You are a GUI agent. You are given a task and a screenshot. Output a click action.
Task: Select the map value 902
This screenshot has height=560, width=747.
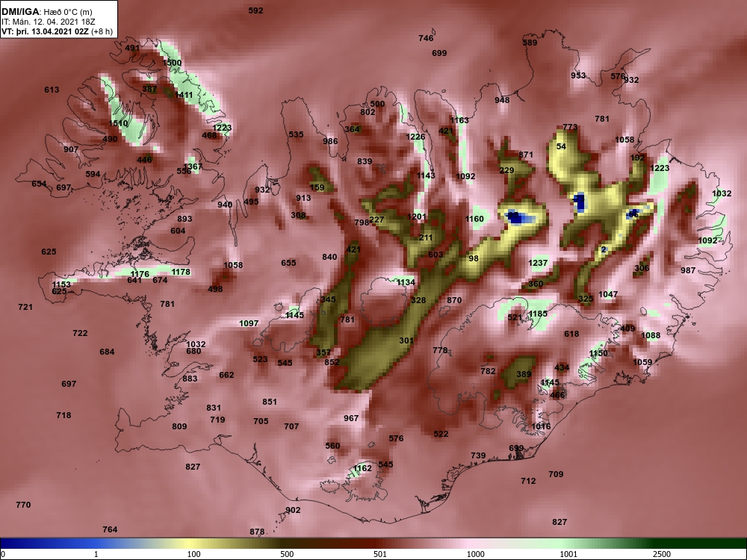click(x=293, y=510)
